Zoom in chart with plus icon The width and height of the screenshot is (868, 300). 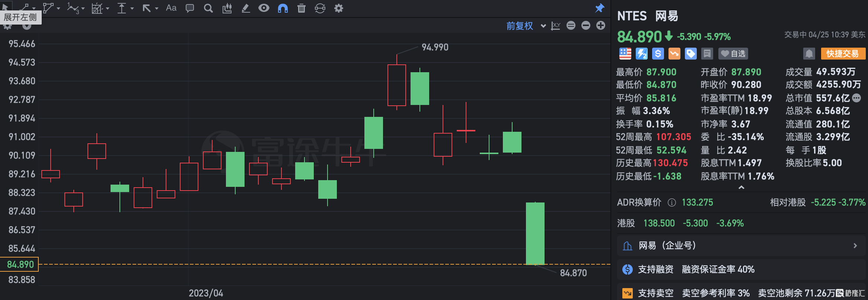click(x=601, y=25)
